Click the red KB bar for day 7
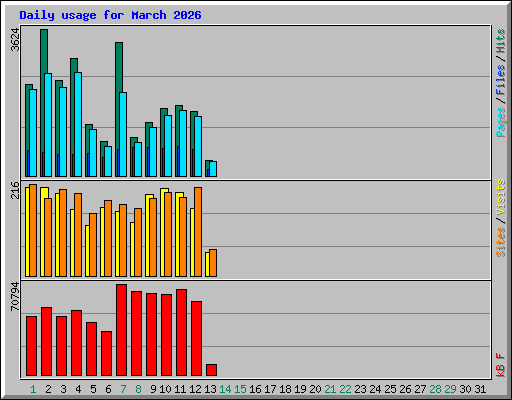This screenshot has width=512, height=400. click(121, 330)
